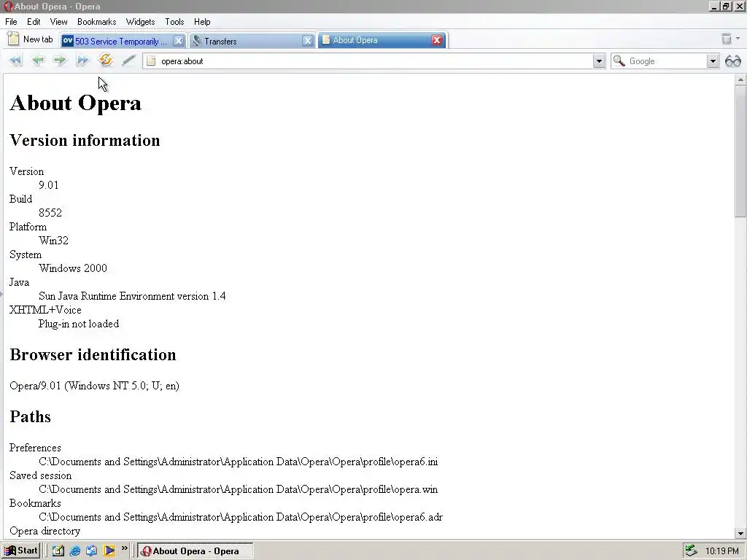Click the magnifier icon in the Google search box
Viewport: 747px width, 560px height.
[x=619, y=61]
